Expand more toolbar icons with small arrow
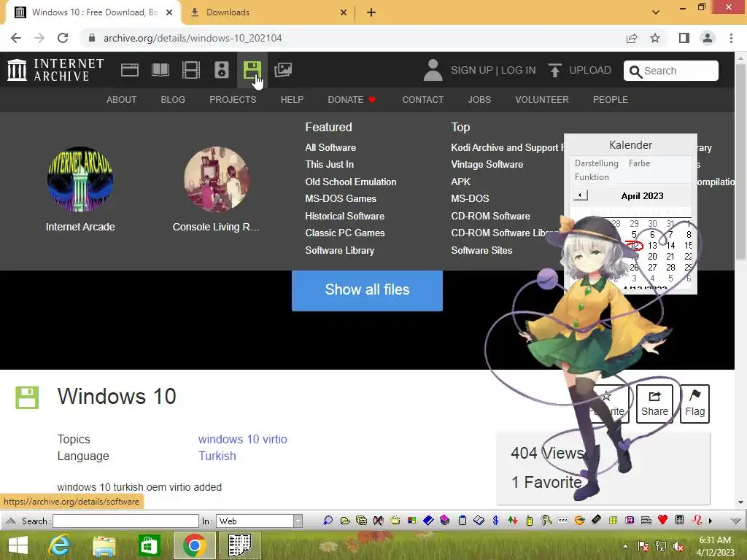Image resolution: width=747 pixels, height=560 pixels. [x=711, y=521]
